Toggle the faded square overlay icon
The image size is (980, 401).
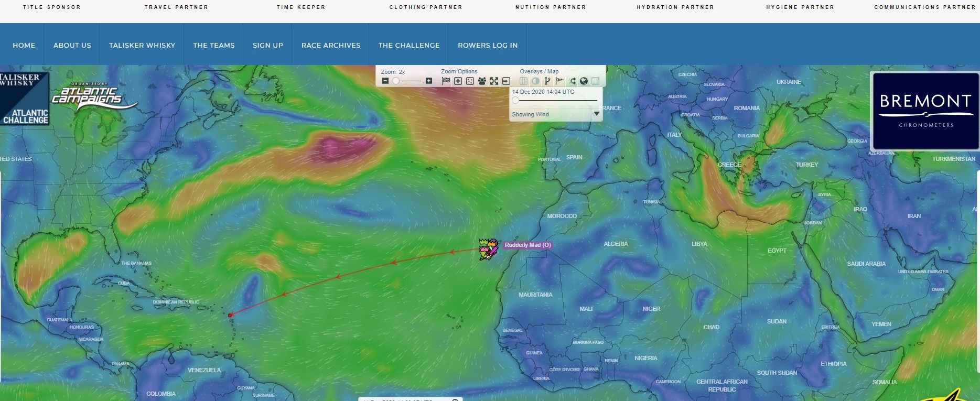[x=596, y=81]
